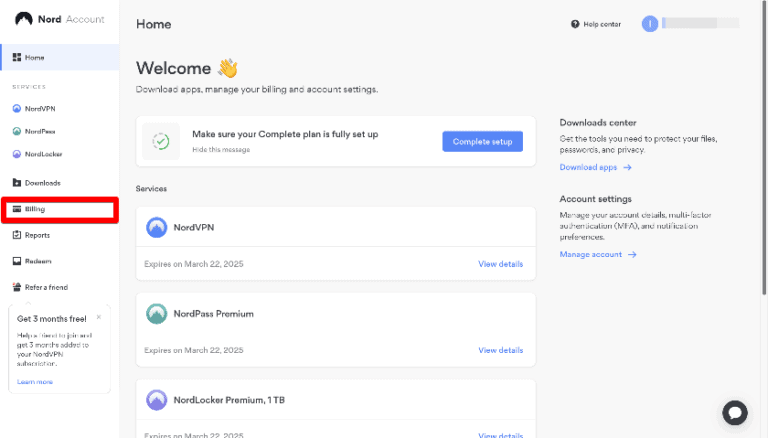This screenshot has width=768, height=438.
Task: Open the Billing sidebar item
Action: tap(35, 209)
